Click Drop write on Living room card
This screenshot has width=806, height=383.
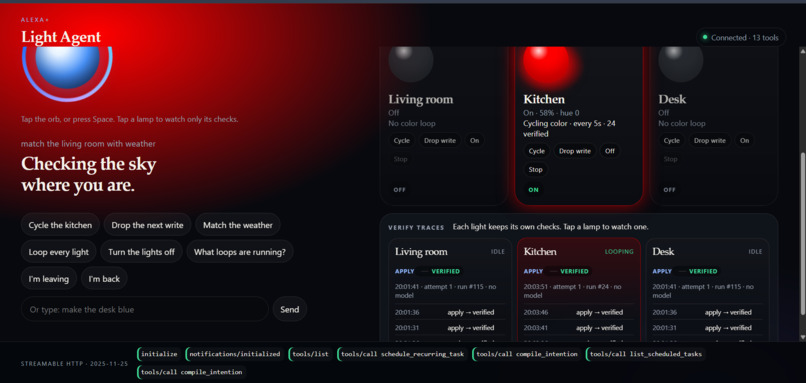439,140
